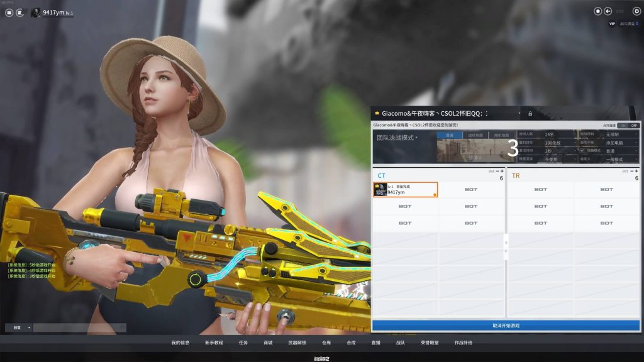Click the room lock icon
Image resolution: width=644 pixels, height=362 pixels.
pos(530,114)
